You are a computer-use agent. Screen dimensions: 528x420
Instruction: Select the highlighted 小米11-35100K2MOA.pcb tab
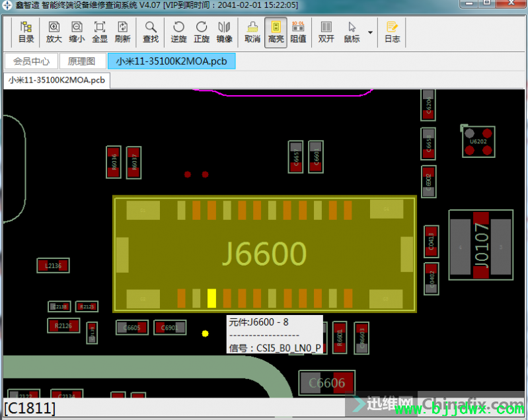point(171,61)
